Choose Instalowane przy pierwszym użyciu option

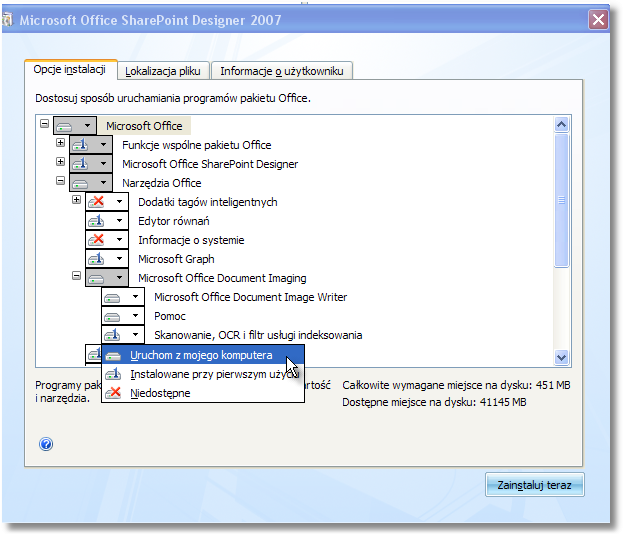[203, 374]
